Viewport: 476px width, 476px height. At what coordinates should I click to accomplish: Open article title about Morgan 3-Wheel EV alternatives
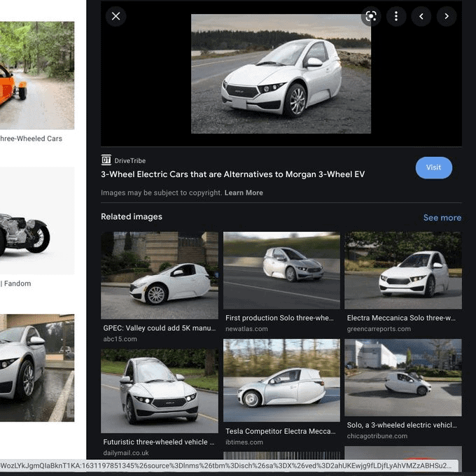coord(232,174)
